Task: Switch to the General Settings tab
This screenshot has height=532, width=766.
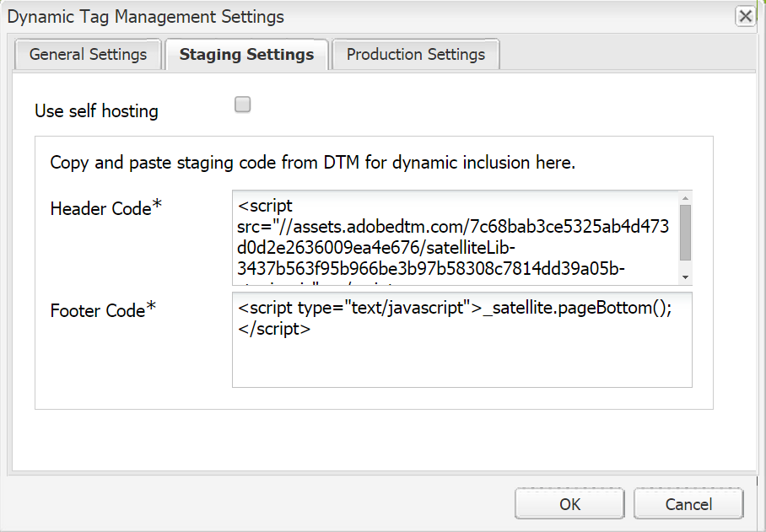Action: click(88, 55)
